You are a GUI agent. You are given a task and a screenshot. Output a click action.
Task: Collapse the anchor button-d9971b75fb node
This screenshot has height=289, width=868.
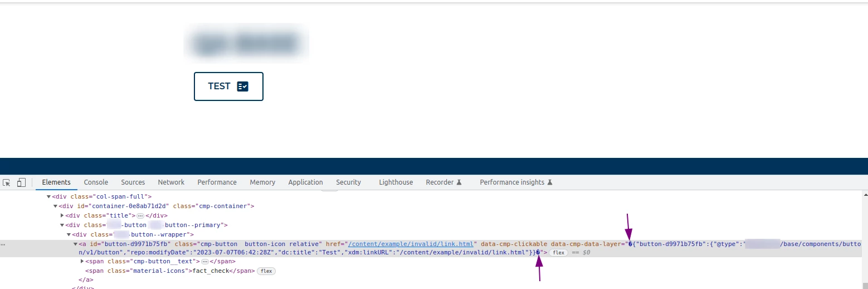click(76, 244)
